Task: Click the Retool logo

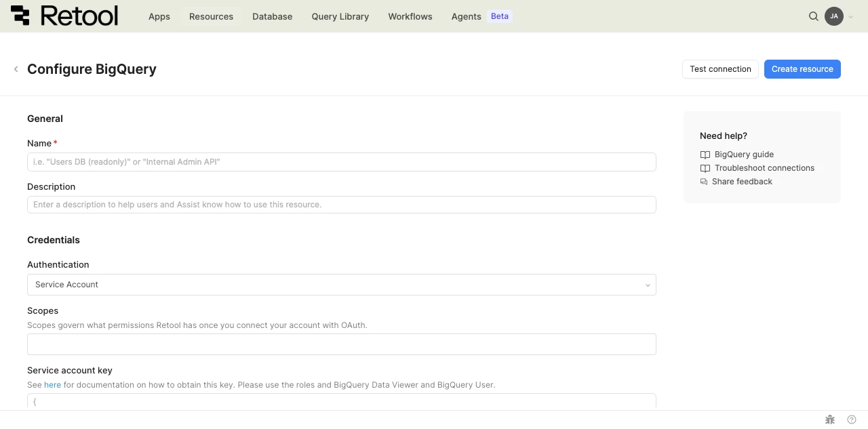Action: coord(64,16)
